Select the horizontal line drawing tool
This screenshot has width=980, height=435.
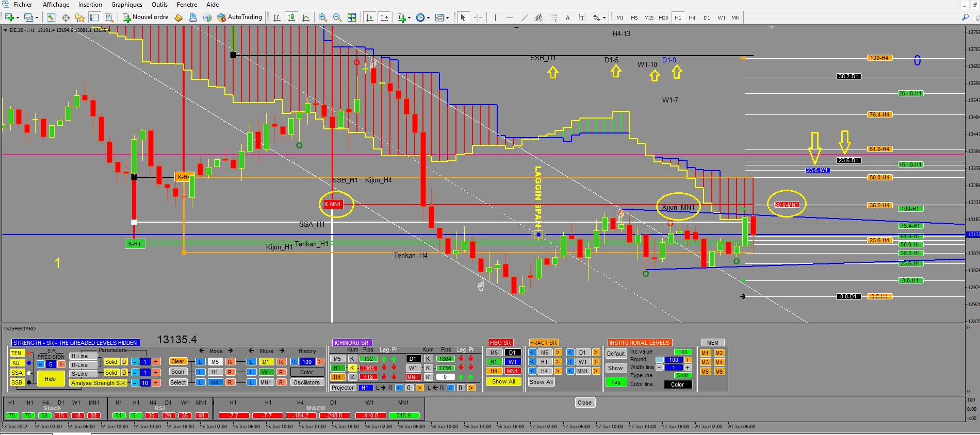pyautogui.click(x=510, y=18)
